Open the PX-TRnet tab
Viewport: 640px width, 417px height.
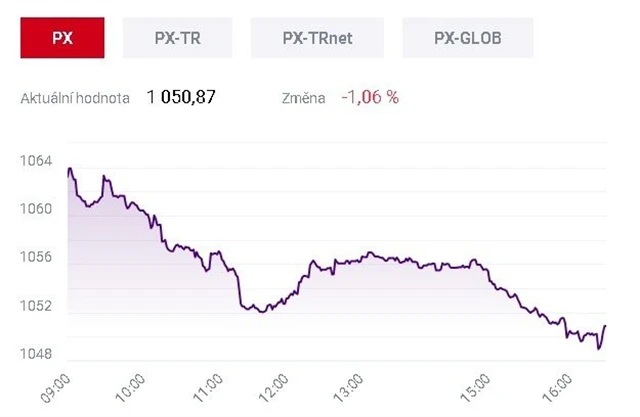(317, 39)
